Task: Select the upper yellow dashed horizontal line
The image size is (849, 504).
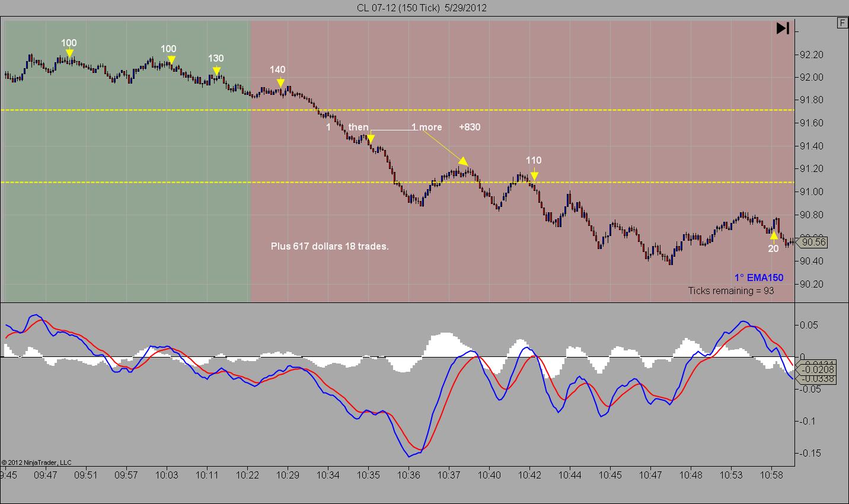Action: pos(397,110)
